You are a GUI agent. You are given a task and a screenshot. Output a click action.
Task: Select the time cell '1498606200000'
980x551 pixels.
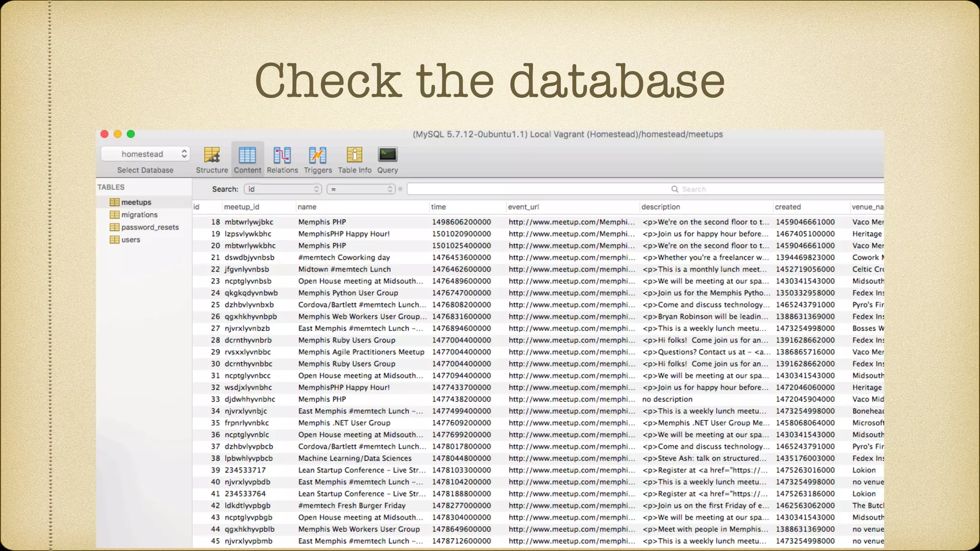(x=461, y=222)
